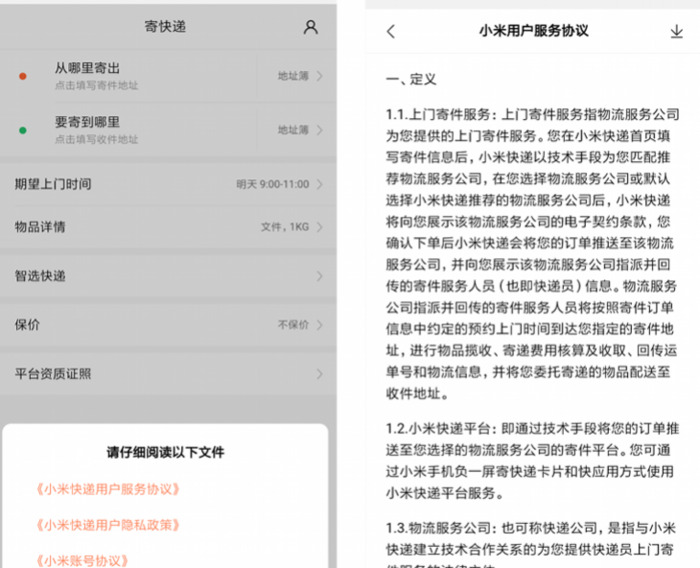Viewport: 700px width, 568px height.
Task: Go back using the left arrow
Action: (x=391, y=31)
